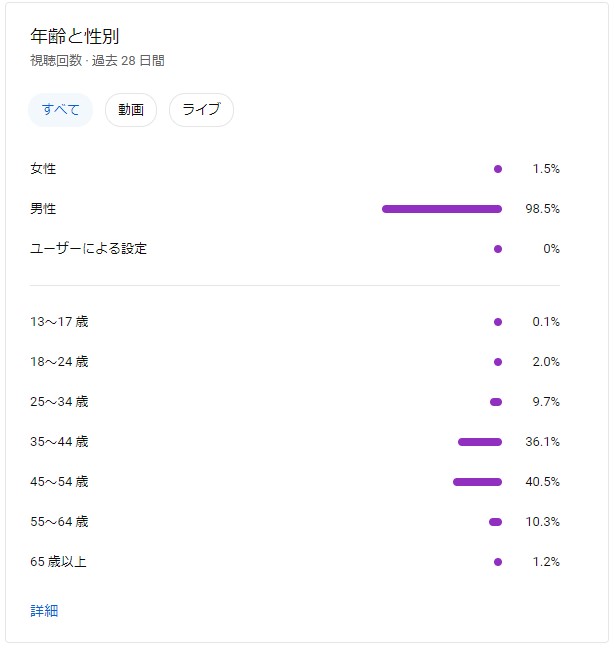Click the 65 歳以上 purple dot

498,562
